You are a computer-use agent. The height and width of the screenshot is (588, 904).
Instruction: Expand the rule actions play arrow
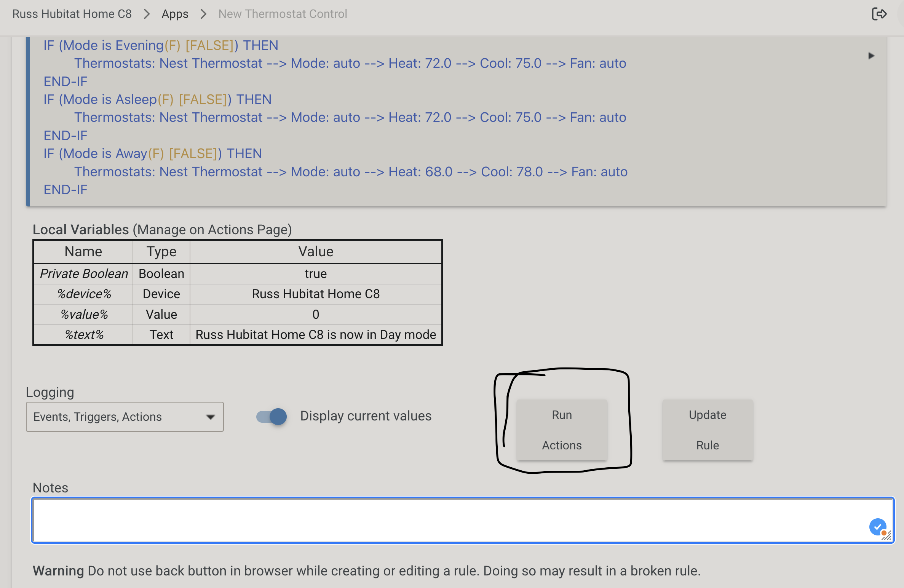pos(871,56)
